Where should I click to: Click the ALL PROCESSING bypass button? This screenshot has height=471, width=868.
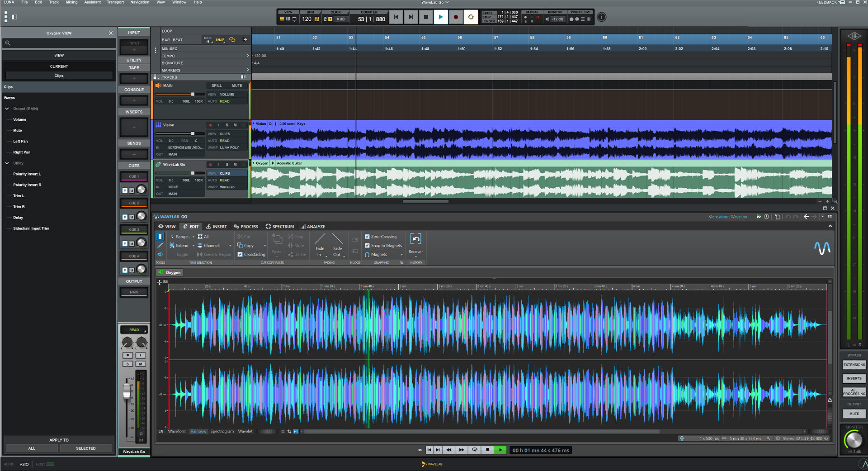pos(854,392)
